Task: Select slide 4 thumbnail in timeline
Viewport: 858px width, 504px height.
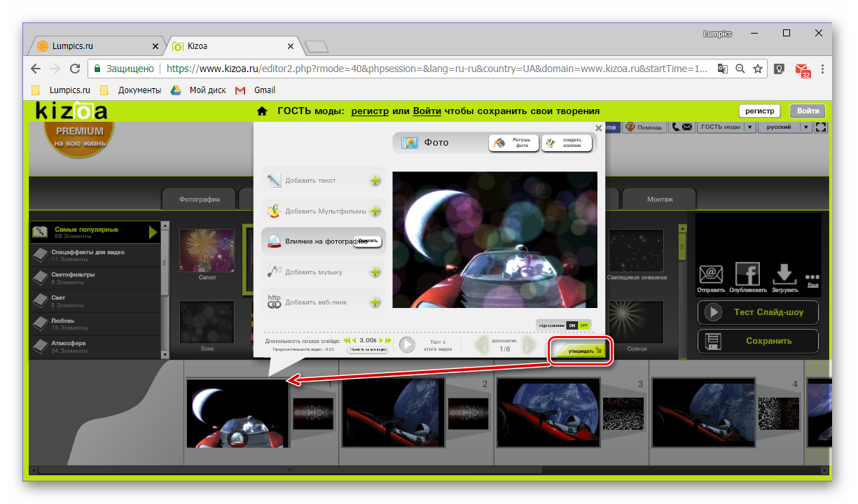Action: [704, 413]
